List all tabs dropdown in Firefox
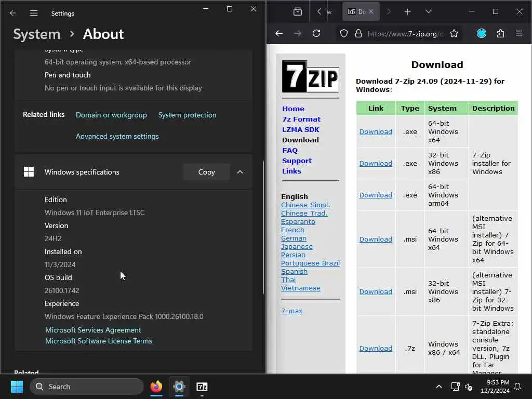The image size is (532, 399). tap(429, 12)
